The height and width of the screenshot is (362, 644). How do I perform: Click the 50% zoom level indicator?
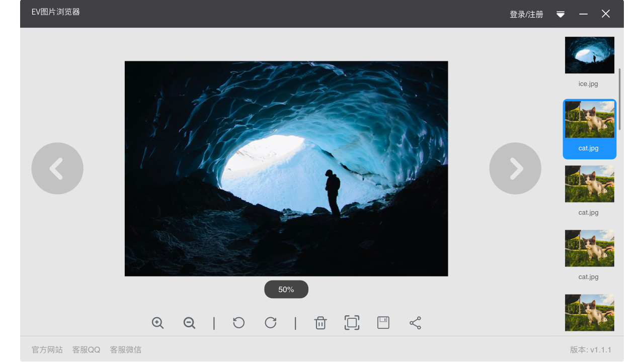pos(286,289)
